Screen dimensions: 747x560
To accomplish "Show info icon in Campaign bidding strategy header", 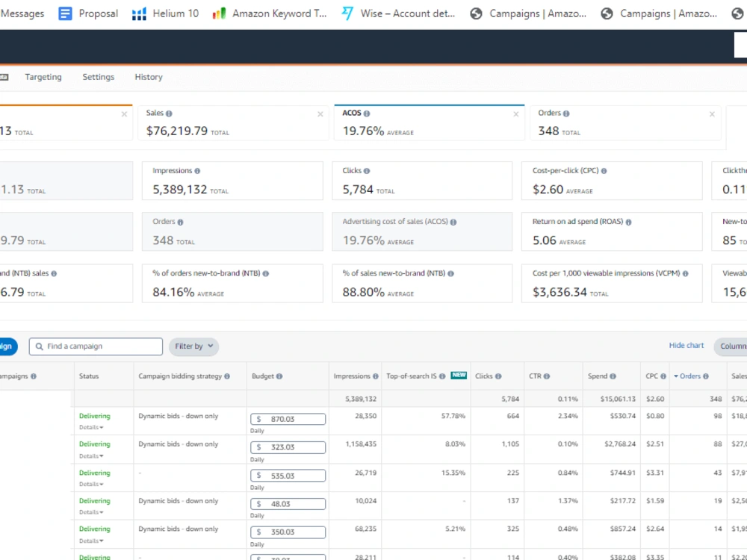I will click(227, 376).
